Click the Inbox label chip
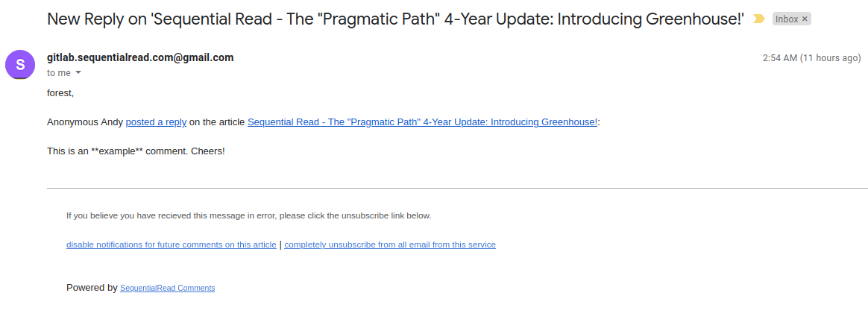This screenshot has width=868, height=334. 786,19
